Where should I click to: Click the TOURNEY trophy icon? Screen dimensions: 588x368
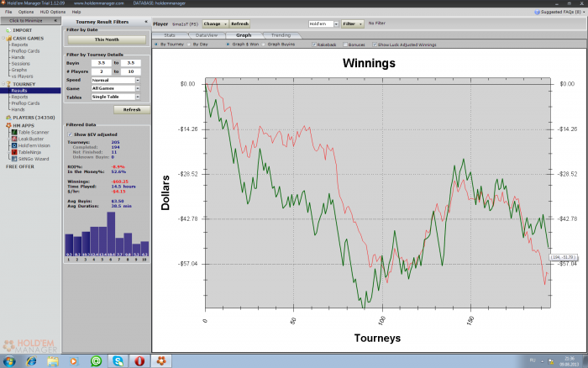(x=8, y=84)
